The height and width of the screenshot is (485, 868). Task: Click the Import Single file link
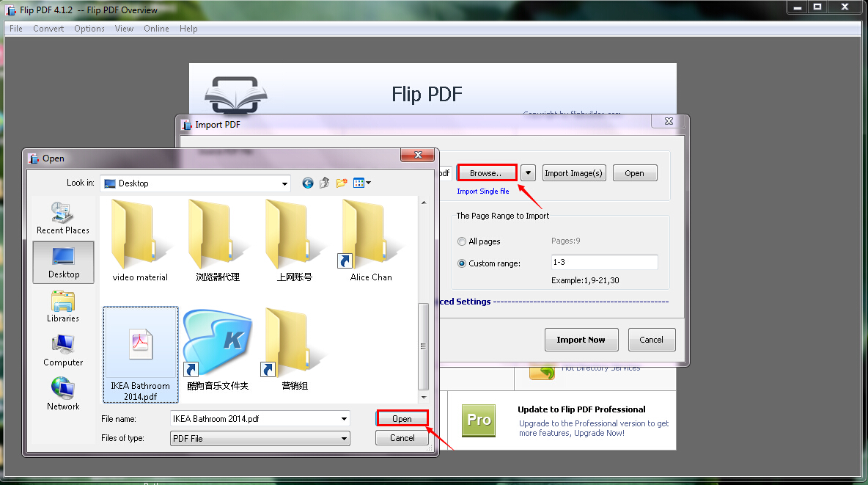[482, 192]
